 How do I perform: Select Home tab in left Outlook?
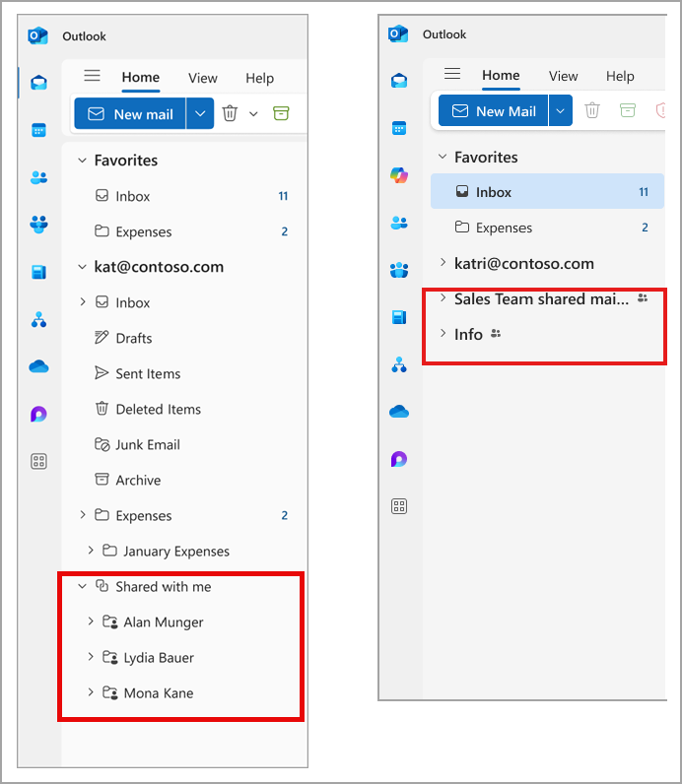click(x=141, y=78)
